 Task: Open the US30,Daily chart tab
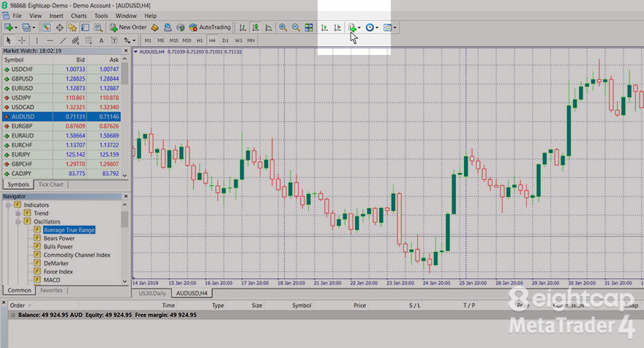tap(152, 293)
